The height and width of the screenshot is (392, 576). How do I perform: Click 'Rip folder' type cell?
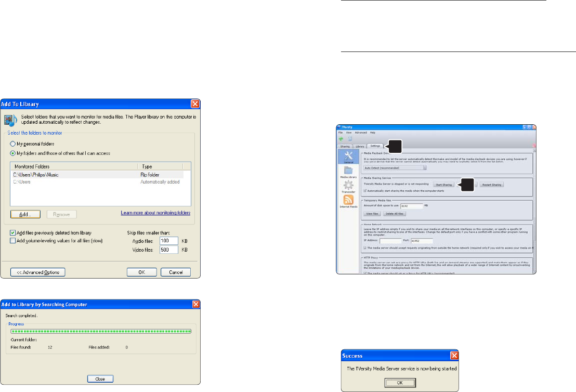[x=150, y=175]
